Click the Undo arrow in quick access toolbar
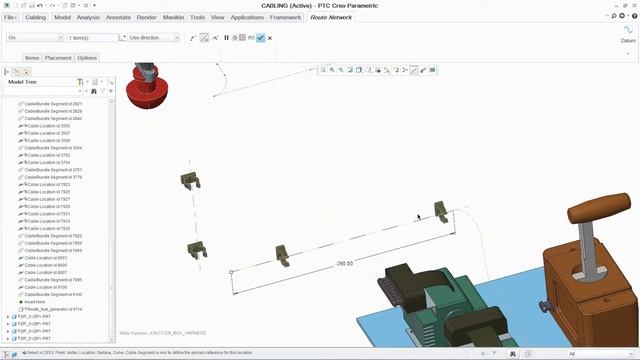 point(40,6)
